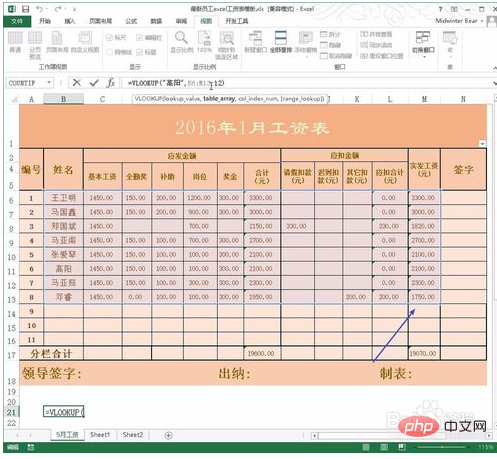Switch to Normal view in status bar
The height and width of the screenshot is (459, 497).
point(366,447)
